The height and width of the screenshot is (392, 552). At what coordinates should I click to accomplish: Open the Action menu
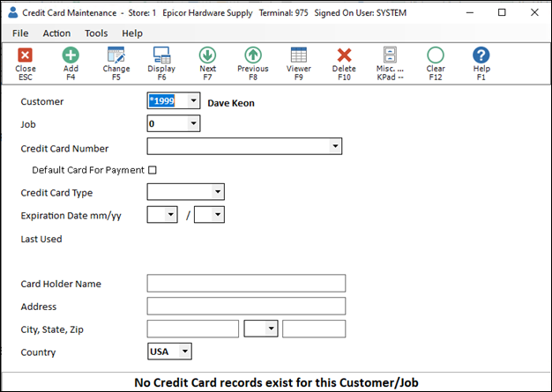56,33
